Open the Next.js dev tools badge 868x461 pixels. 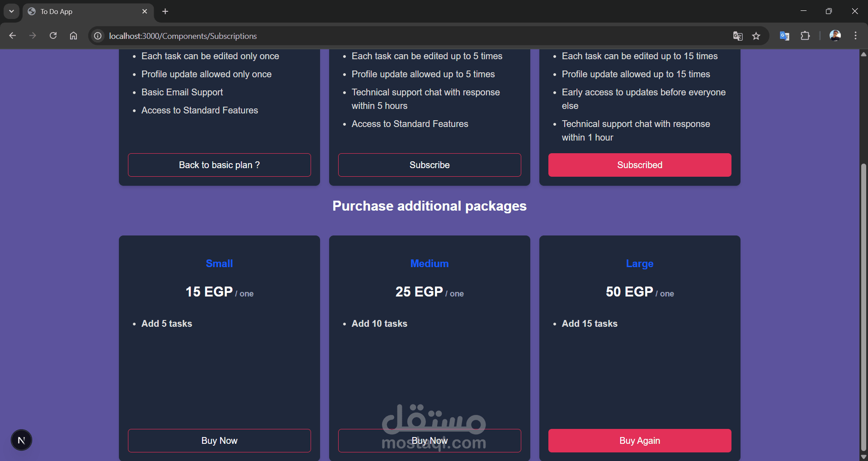click(x=21, y=440)
